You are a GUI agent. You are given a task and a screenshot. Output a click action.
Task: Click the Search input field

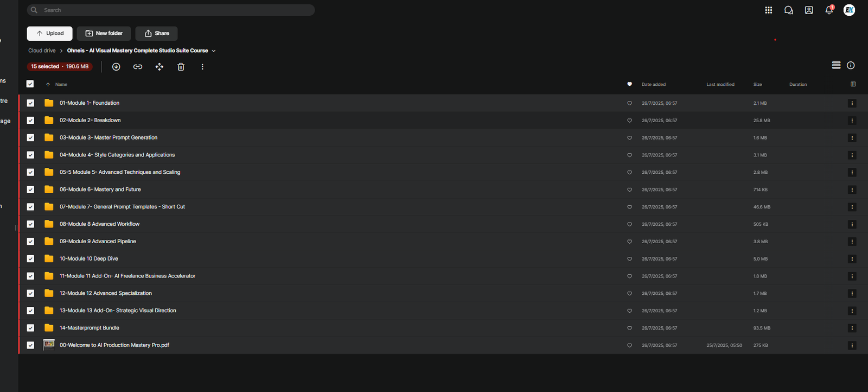click(174, 10)
